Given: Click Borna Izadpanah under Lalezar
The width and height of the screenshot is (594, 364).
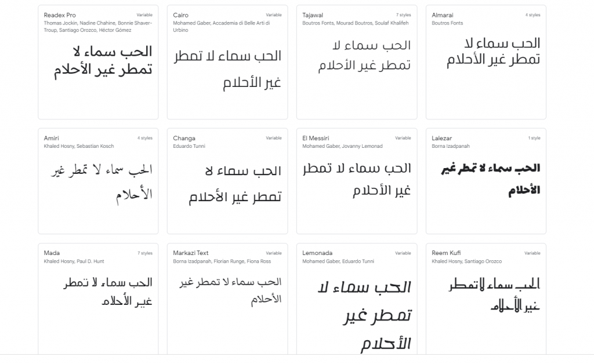Looking at the screenshot, I should pos(451,146).
